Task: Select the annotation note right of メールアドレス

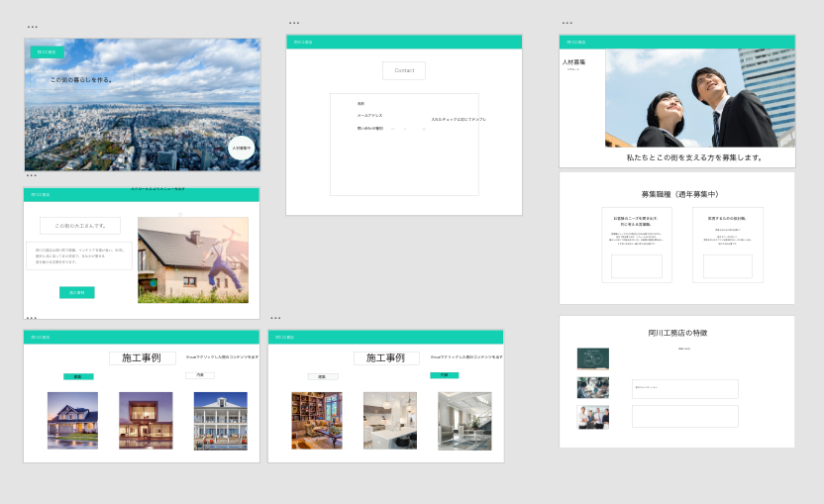Action: click(x=459, y=120)
